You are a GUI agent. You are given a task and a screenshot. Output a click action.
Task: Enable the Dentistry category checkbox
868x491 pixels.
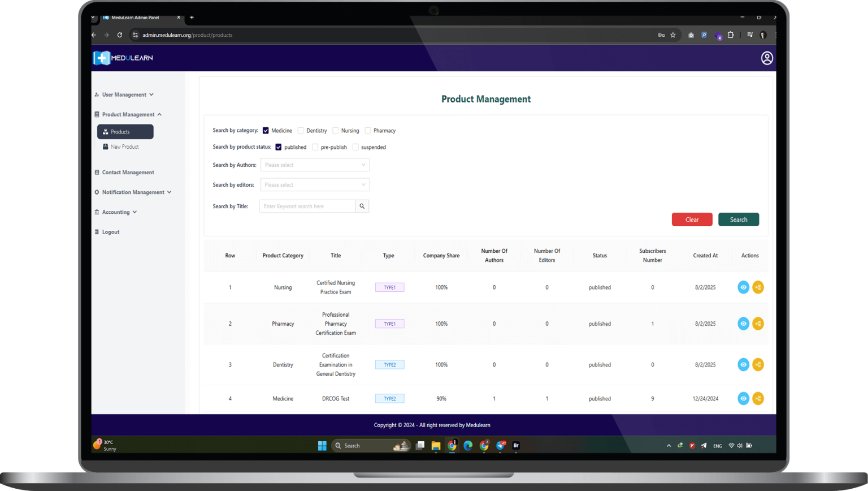[x=301, y=131]
